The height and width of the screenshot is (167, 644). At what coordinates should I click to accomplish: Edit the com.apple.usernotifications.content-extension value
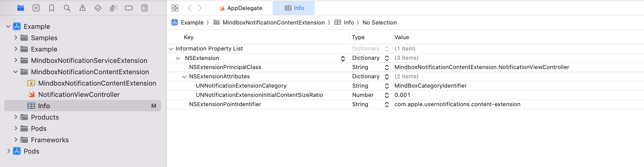457,104
